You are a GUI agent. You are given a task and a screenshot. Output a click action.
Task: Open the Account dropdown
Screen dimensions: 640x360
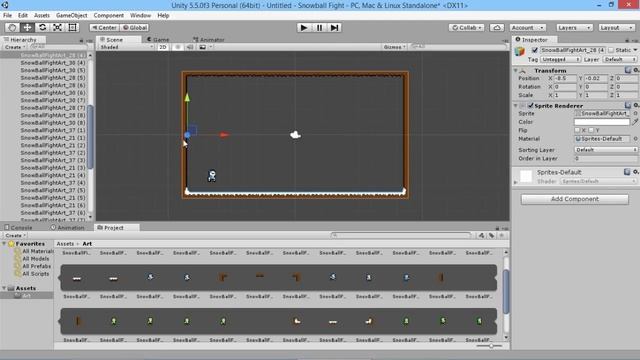click(528, 27)
